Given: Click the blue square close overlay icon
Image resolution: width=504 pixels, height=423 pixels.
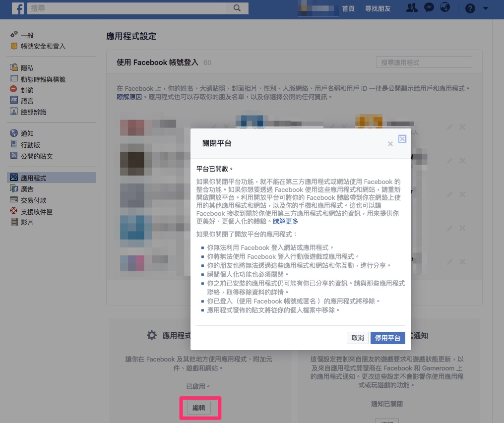Looking at the screenshot, I should [402, 139].
